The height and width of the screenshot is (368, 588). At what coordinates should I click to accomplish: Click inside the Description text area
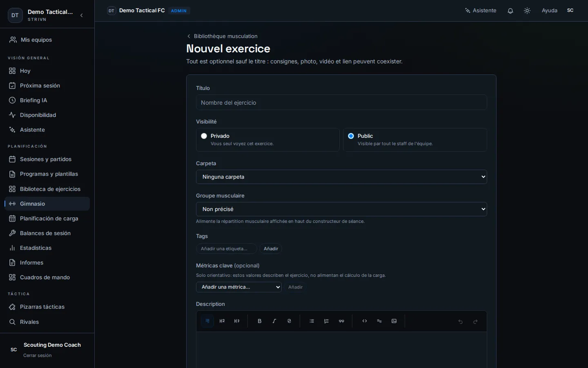coord(341,350)
